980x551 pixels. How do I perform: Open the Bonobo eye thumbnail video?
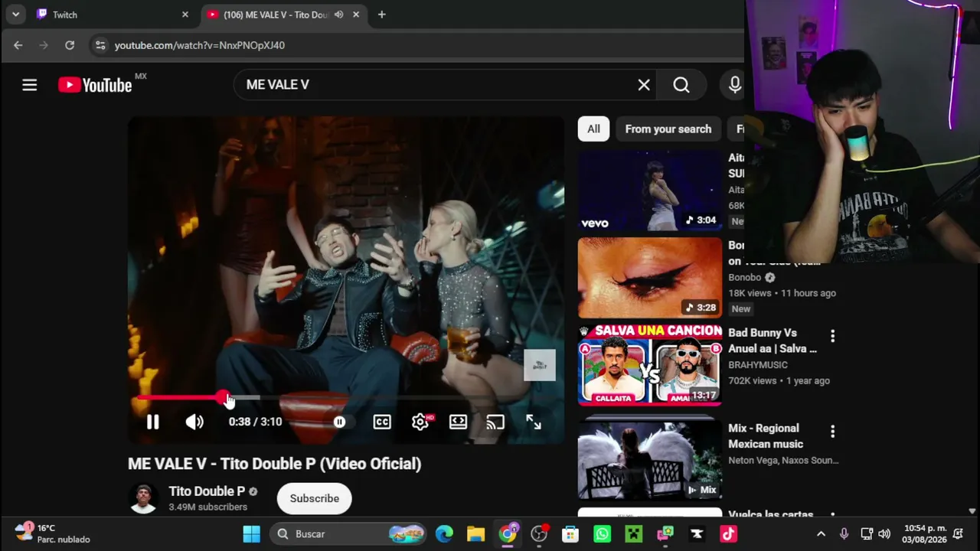(650, 278)
